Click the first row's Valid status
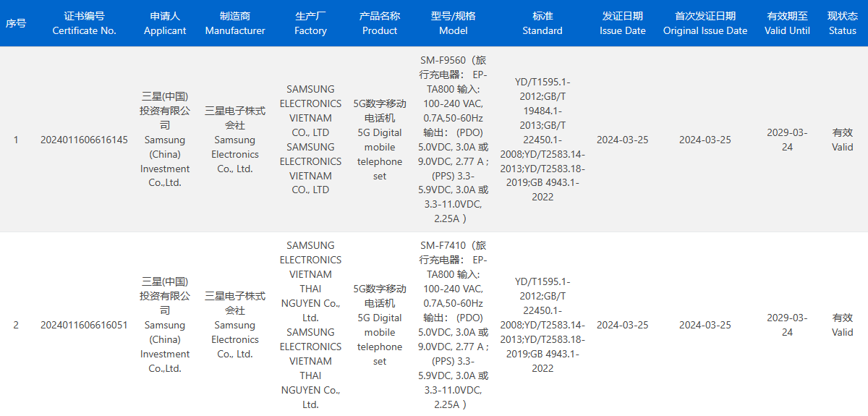Screen dimensions: 868x416 (x=842, y=140)
